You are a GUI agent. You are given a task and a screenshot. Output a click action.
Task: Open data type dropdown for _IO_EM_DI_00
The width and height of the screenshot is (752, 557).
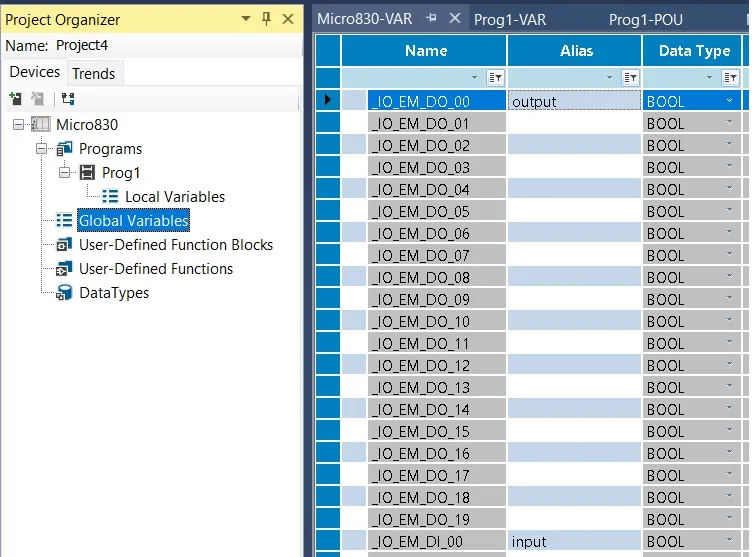tap(729, 540)
